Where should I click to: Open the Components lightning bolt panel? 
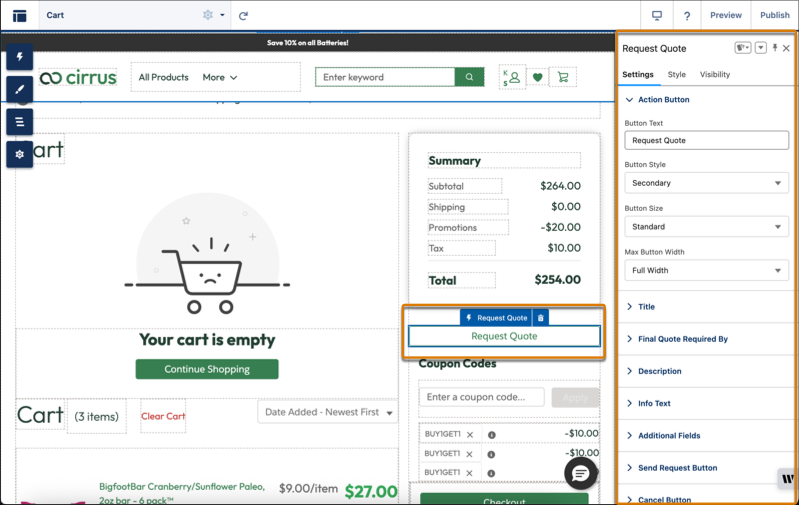pos(20,57)
